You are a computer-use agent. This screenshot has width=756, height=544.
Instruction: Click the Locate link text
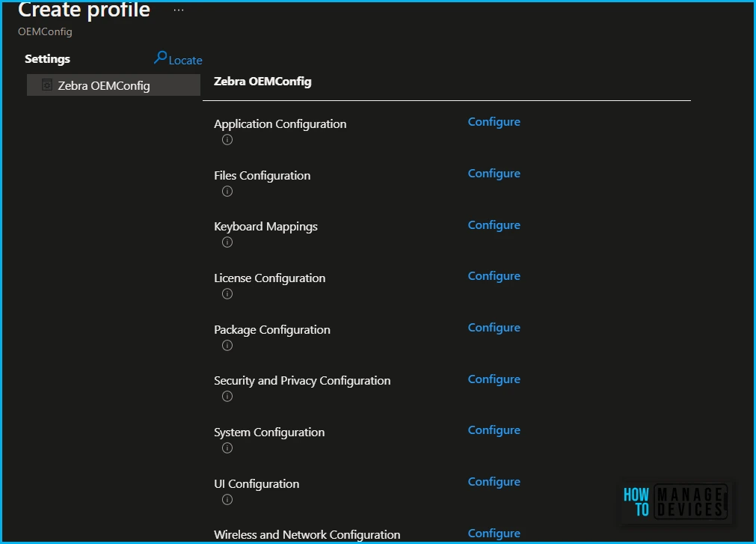pos(185,61)
